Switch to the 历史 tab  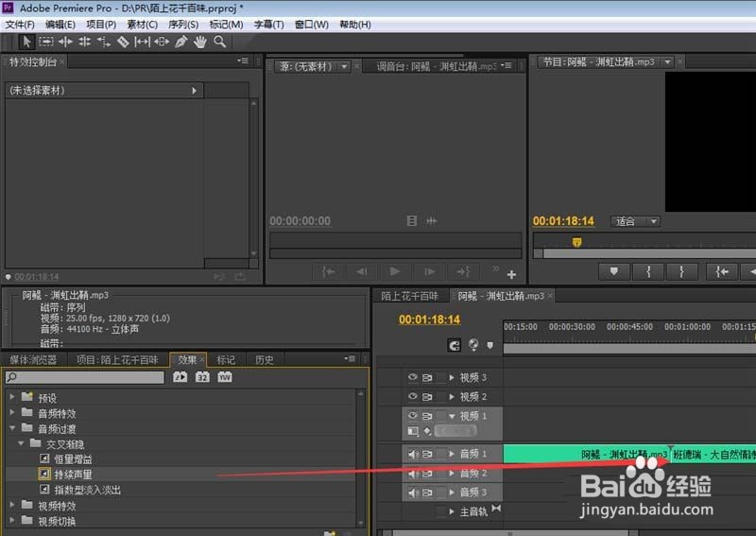click(x=265, y=359)
